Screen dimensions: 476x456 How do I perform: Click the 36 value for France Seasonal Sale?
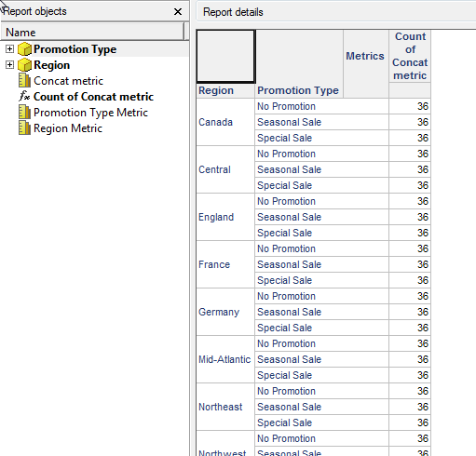410,264
